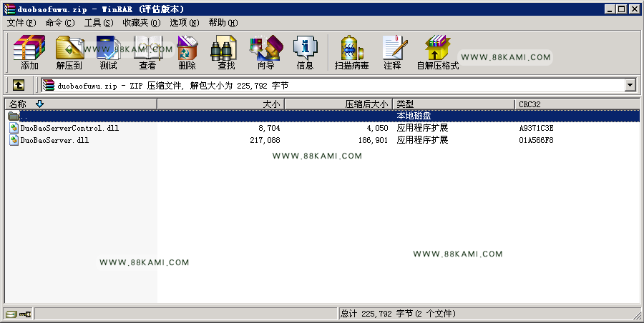Click the key icon in status bar
Image resolution: width=644 pixels, height=323 pixels.
click(25, 314)
